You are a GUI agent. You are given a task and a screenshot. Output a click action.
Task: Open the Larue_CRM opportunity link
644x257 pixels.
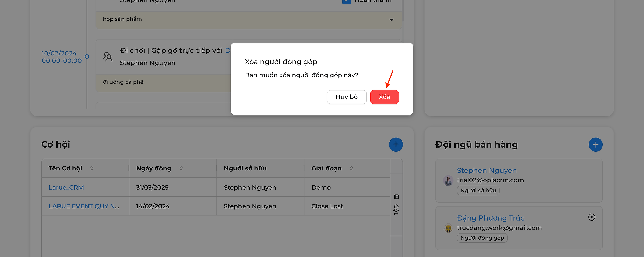tap(66, 187)
